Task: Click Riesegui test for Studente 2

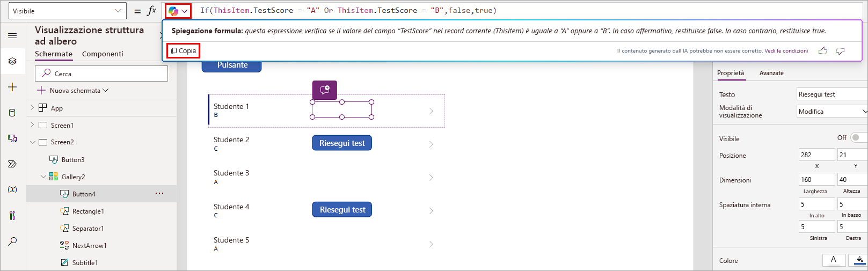Action: pyautogui.click(x=342, y=143)
